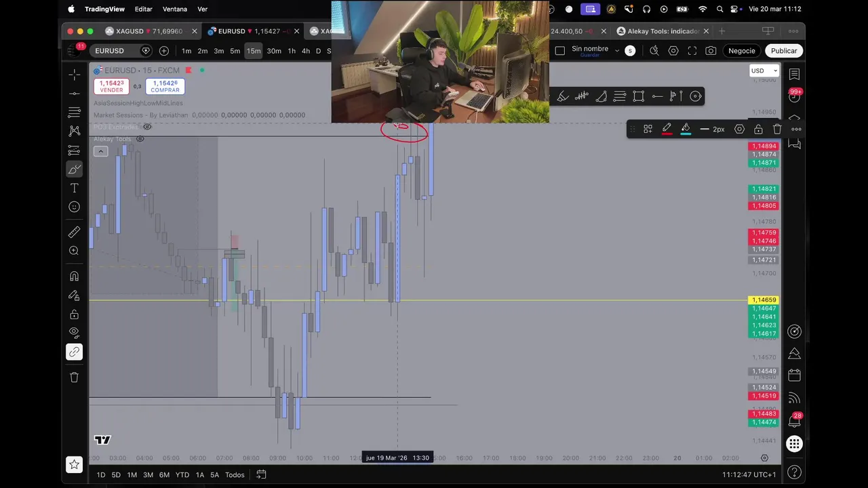Select the YTD date range
The height and width of the screenshot is (488, 868).
[x=182, y=474]
